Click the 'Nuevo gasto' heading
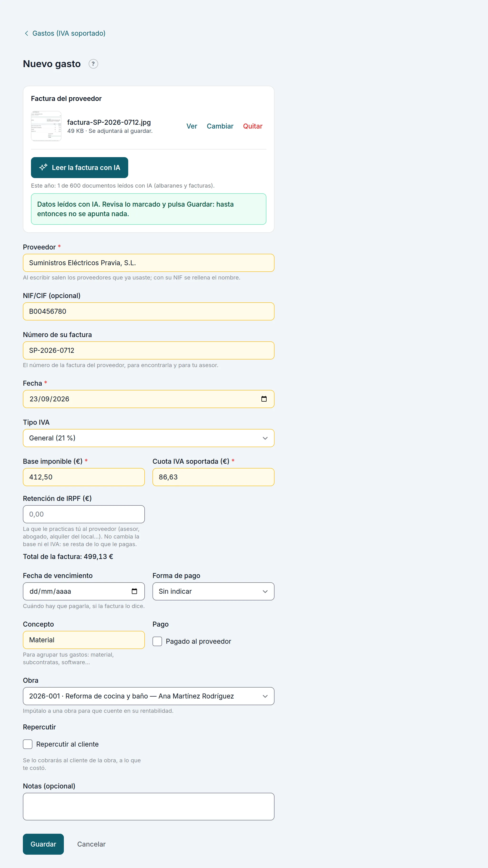Image resolution: width=488 pixels, height=868 pixels. tap(52, 64)
